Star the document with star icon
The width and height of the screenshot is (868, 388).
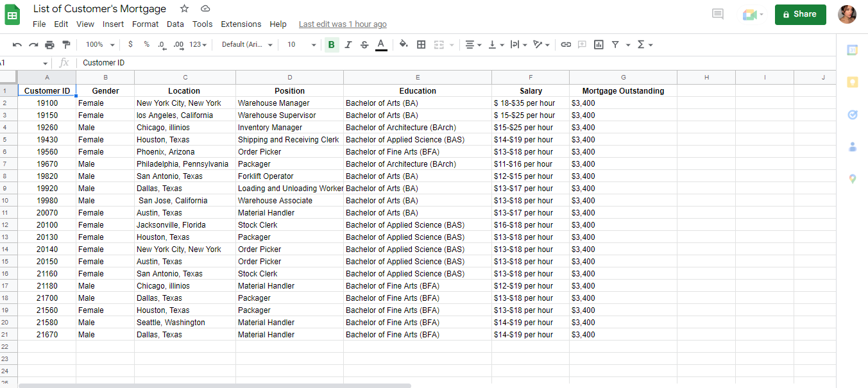tap(185, 8)
